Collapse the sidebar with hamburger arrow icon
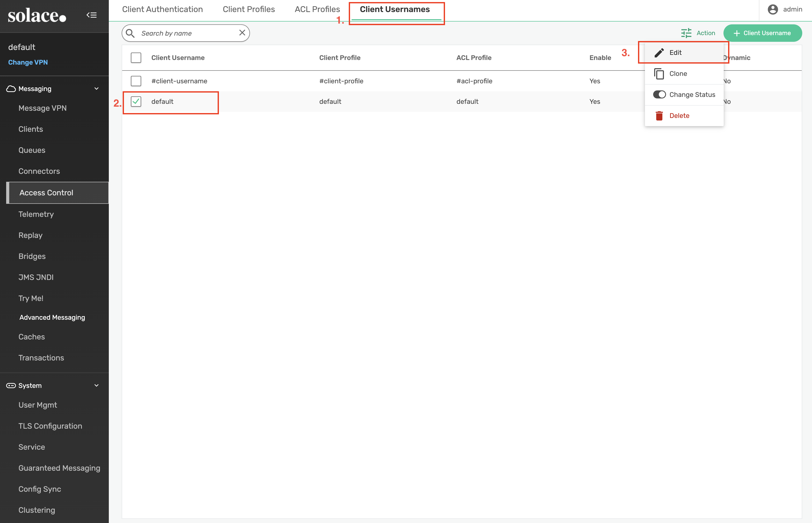The height and width of the screenshot is (523, 812). point(91,15)
